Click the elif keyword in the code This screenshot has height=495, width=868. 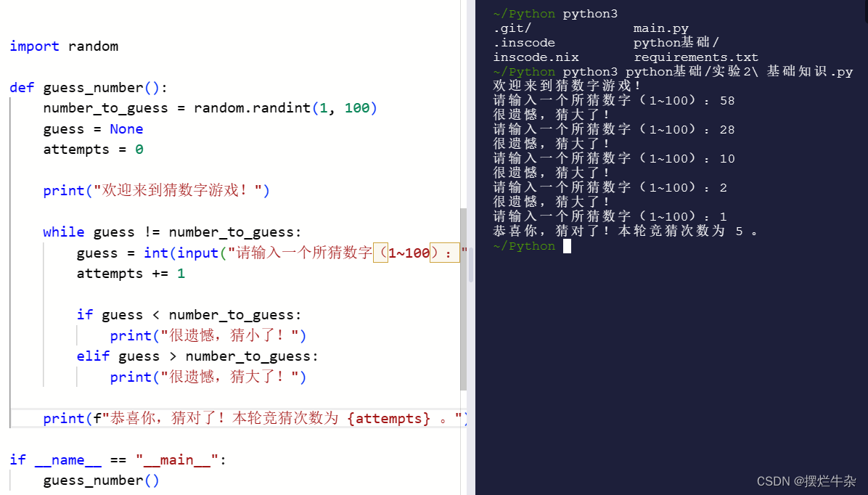point(93,356)
